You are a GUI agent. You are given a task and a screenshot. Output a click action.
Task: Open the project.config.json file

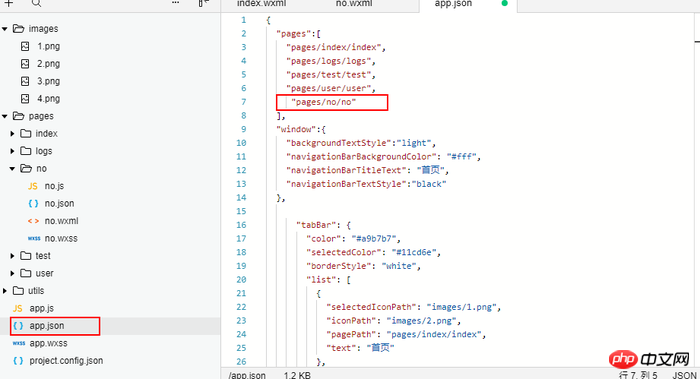click(66, 360)
